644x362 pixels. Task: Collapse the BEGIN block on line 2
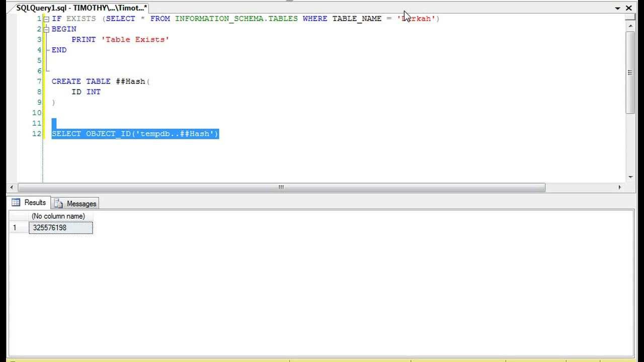[46, 29]
